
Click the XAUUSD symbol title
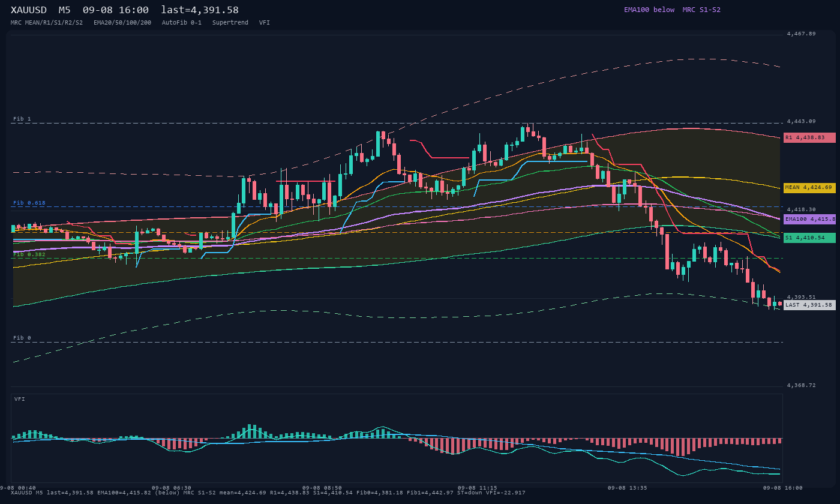pos(29,10)
